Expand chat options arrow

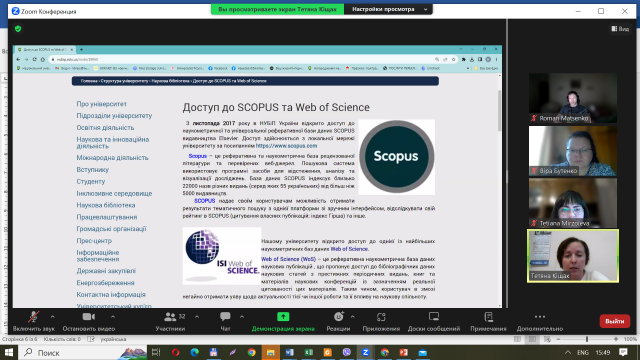[242, 317]
